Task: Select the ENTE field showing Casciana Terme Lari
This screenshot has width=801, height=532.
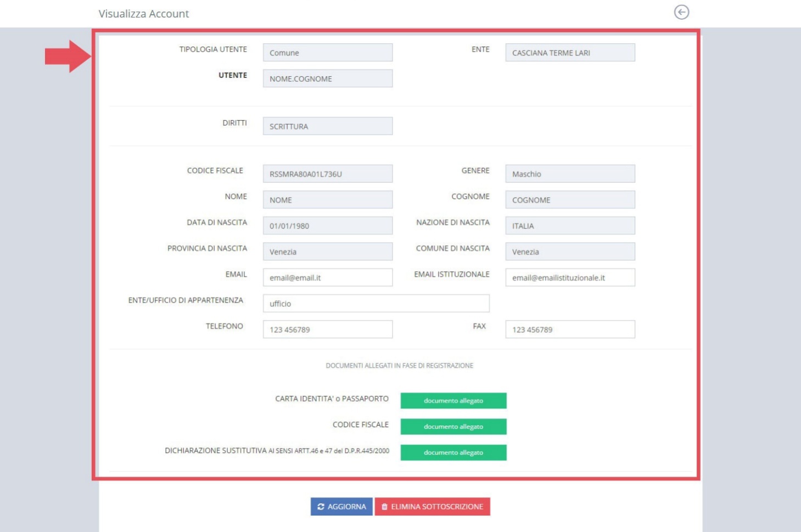Action: click(x=570, y=53)
